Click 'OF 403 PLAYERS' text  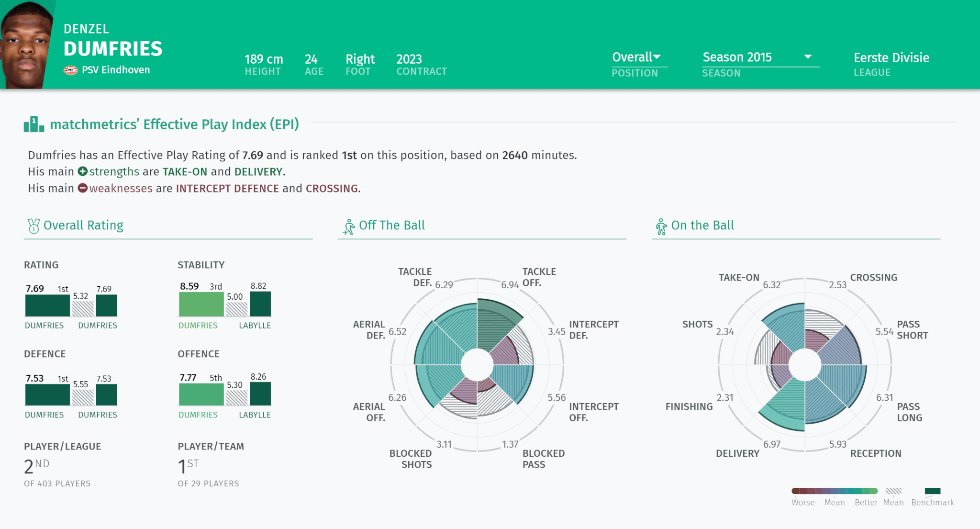click(x=57, y=484)
